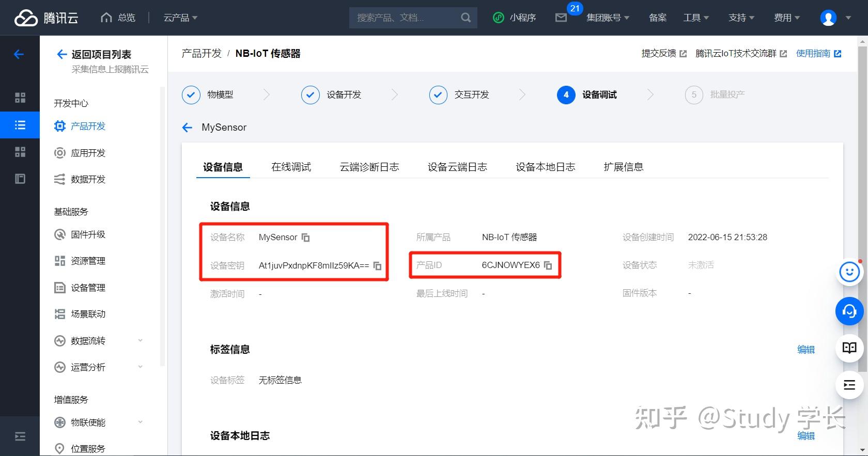Screen dimensions: 868x456
Task: Open the smiley feedback floating button
Action: pyautogui.click(x=849, y=272)
